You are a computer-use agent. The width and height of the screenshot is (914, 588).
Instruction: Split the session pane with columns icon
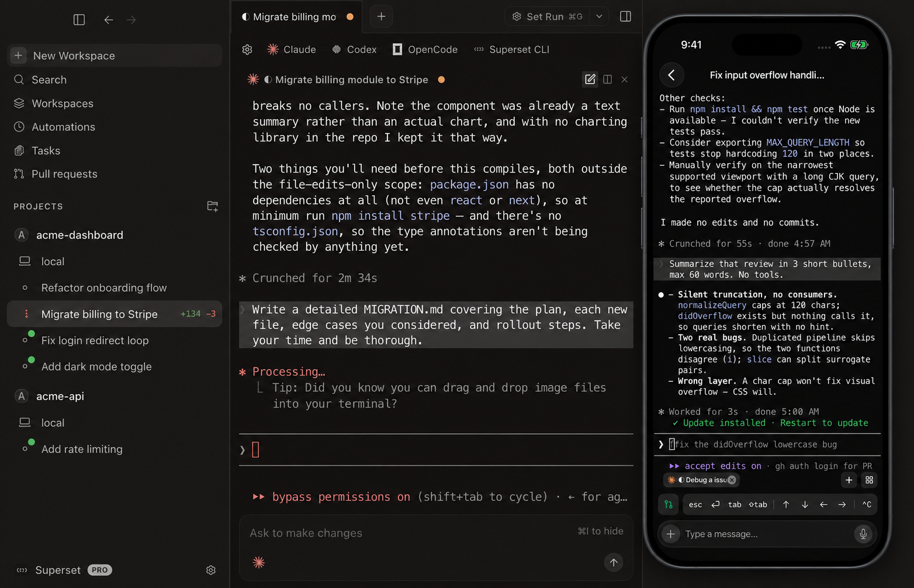(608, 79)
